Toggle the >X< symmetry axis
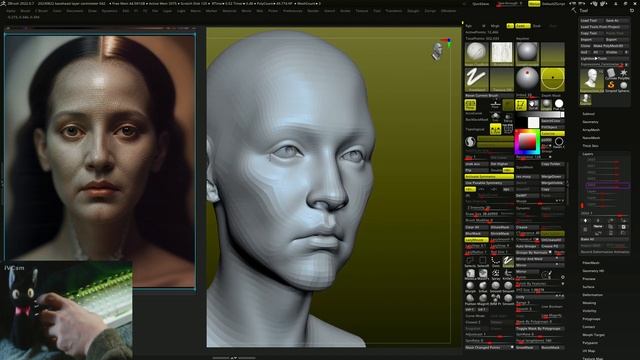This screenshot has height=360, width=640. click(470, 189)
